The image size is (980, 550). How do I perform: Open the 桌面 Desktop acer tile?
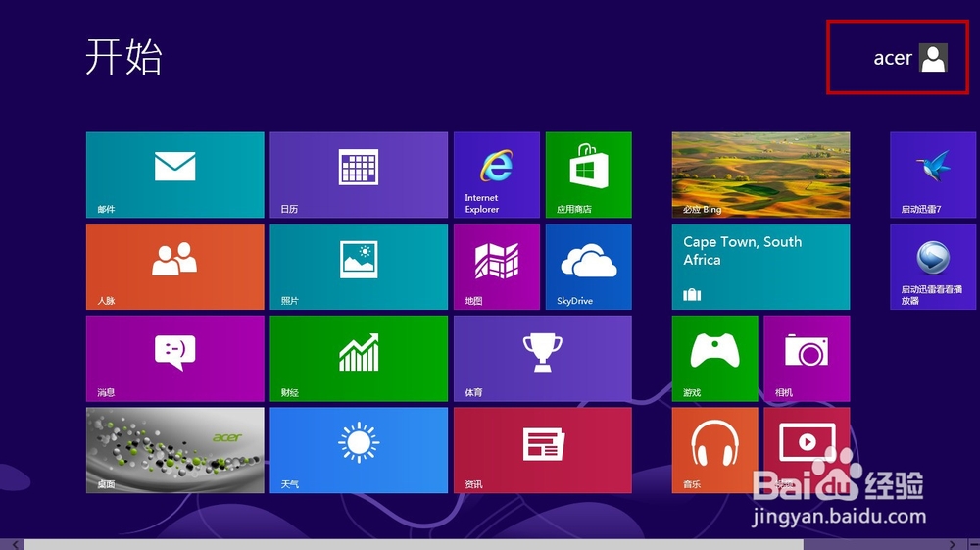(x=175, y=450)
